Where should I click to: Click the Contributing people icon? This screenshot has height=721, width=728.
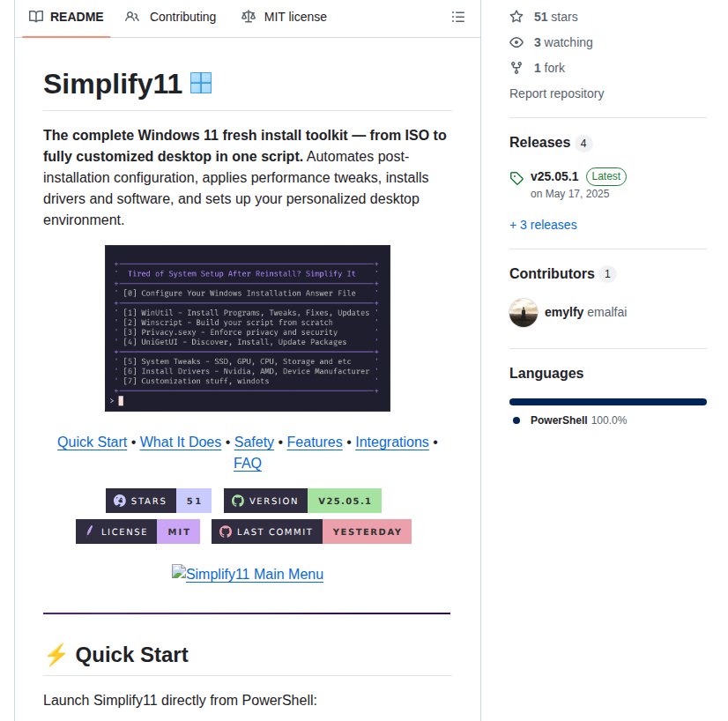pyautogui.click(x=132, y=16)
